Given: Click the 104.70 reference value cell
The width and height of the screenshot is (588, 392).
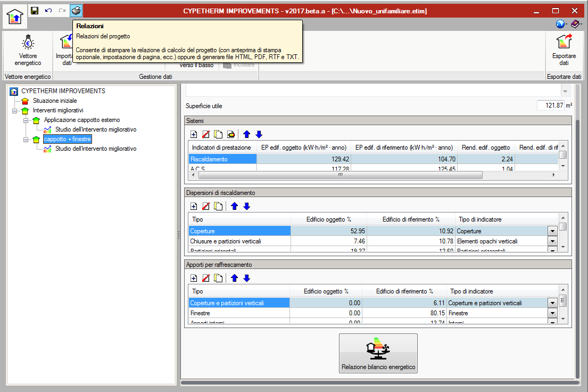Looking at the screenshot, I should [404, 159].
